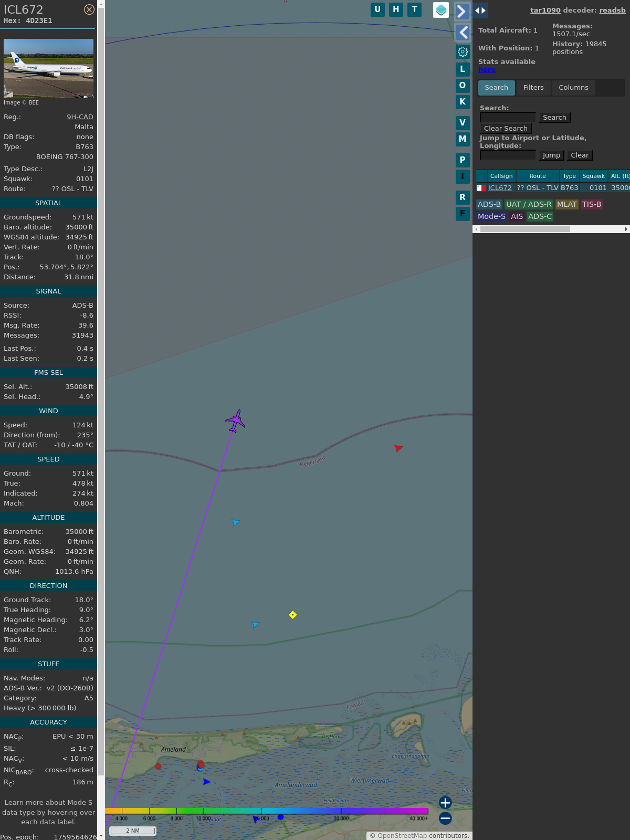Click the yellow diamond marker on the map
This screenshot has height=840, width=630.
[x=293, y=615]
